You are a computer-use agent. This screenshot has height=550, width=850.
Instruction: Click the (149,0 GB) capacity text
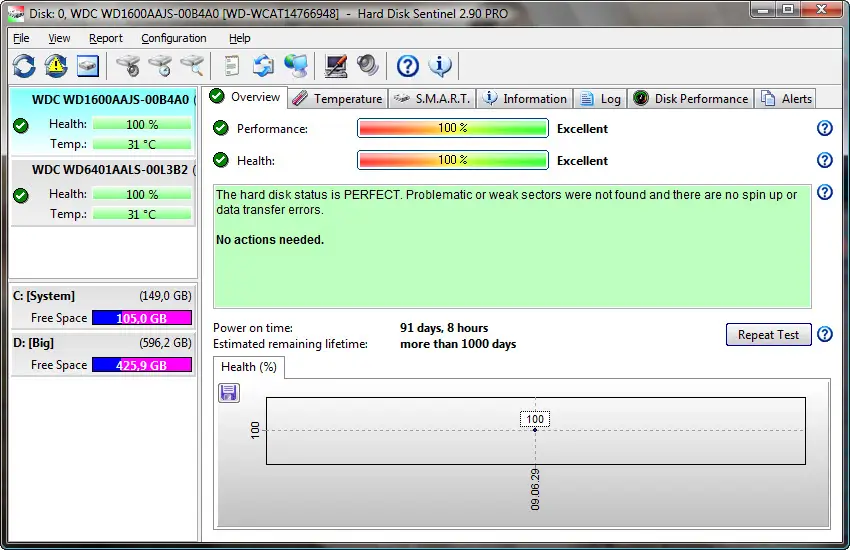click(x=165, y=296)
